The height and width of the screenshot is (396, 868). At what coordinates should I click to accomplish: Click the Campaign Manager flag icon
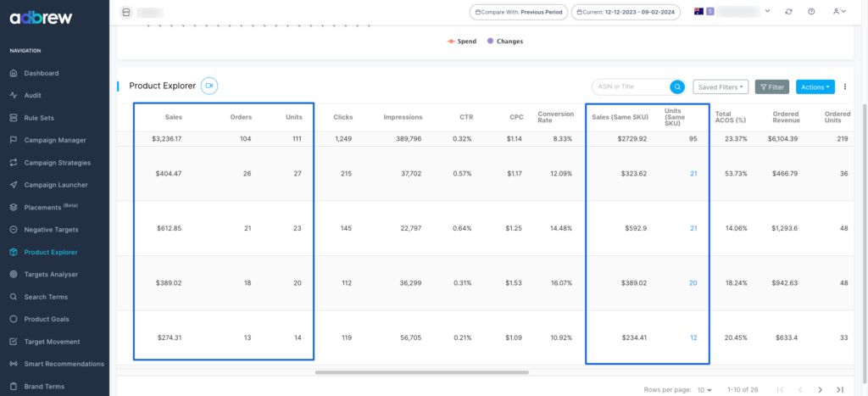pos(14,140)
